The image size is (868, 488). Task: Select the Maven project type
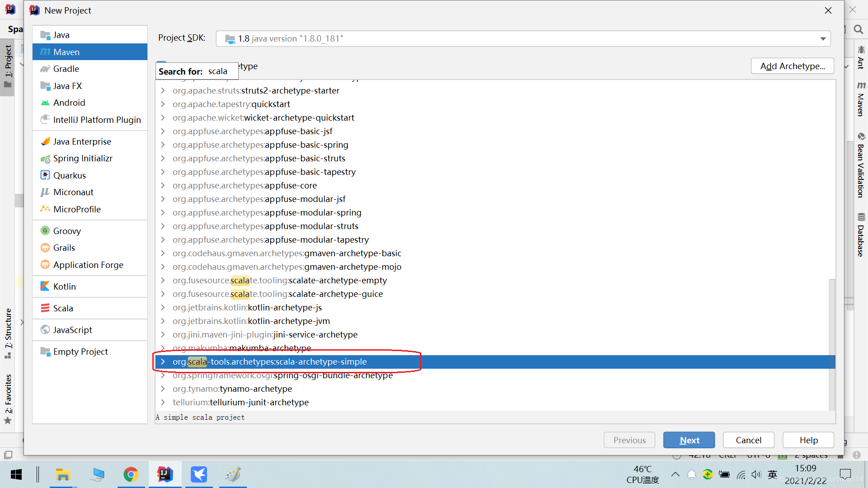point(90,52)
